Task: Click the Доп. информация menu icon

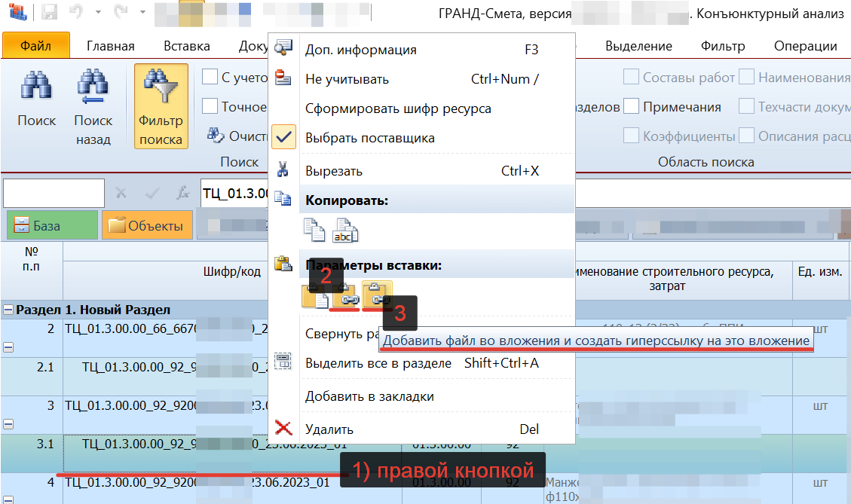Action: click(x=283, y=49)
